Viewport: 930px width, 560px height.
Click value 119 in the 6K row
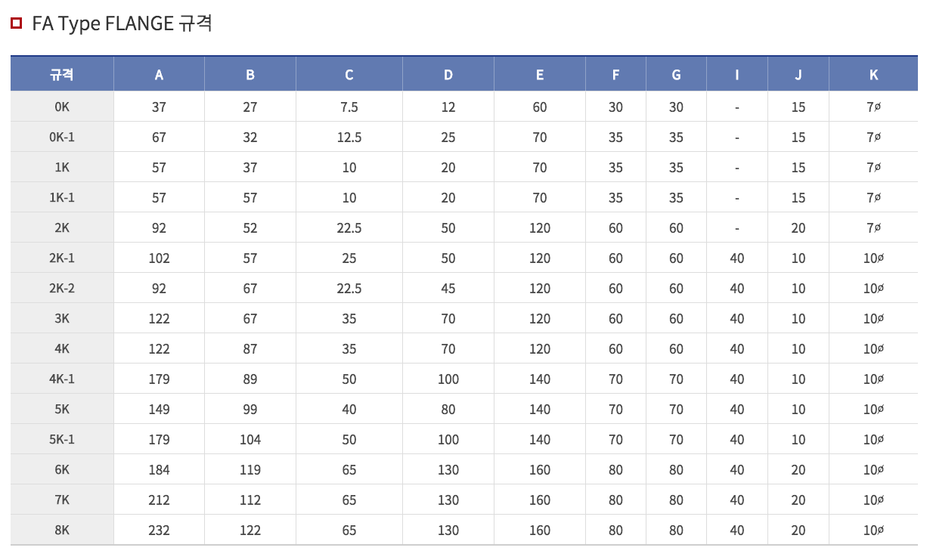250,470
